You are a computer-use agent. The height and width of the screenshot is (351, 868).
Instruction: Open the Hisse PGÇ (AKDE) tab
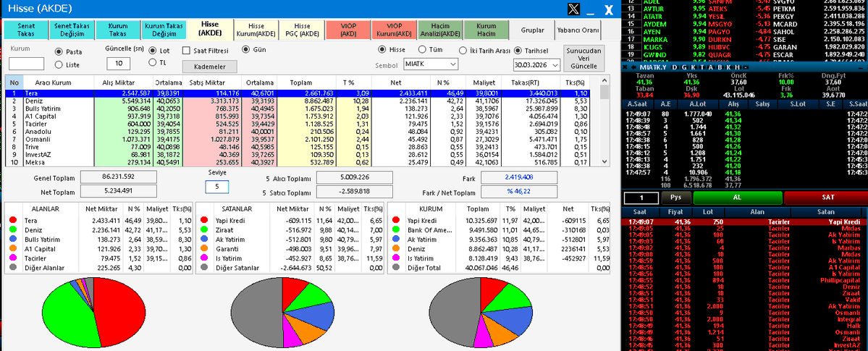(302, 30)
